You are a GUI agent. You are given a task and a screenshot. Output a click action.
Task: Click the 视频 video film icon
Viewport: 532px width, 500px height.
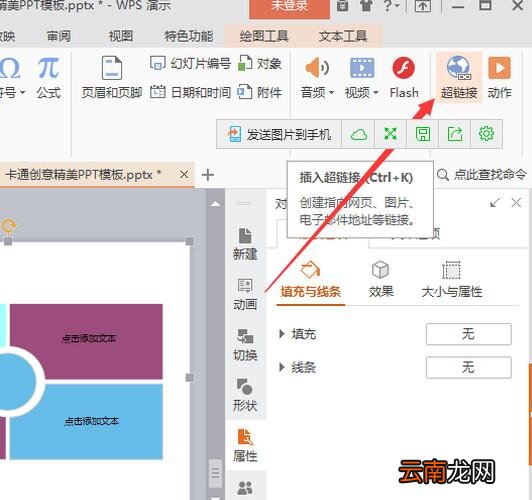click(362, 68)
